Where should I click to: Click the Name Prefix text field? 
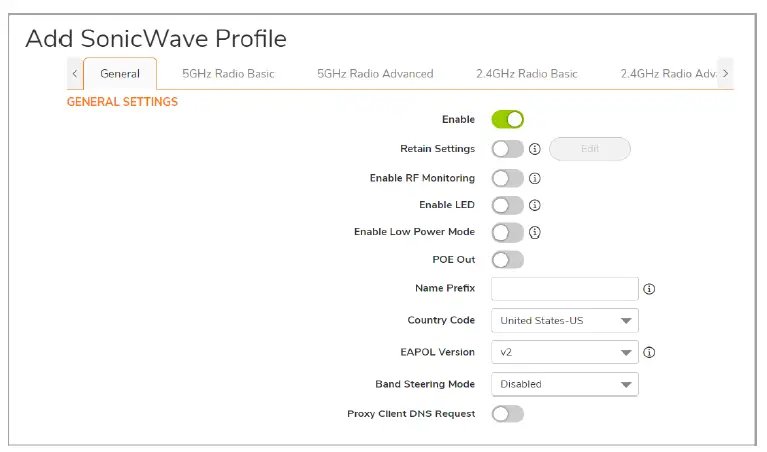click(564, 289)
